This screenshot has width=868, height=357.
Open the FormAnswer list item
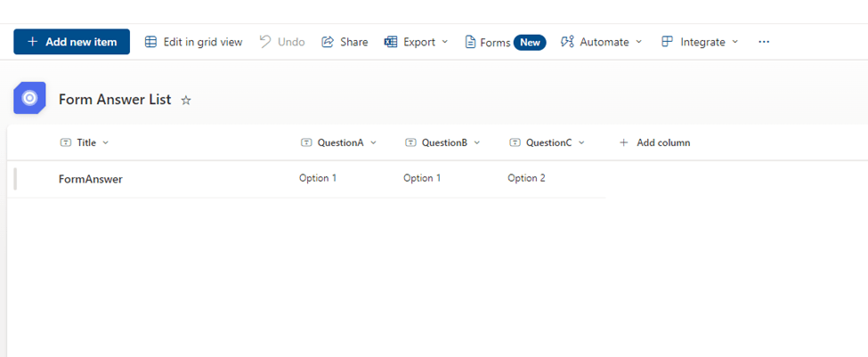pos(91,179)
